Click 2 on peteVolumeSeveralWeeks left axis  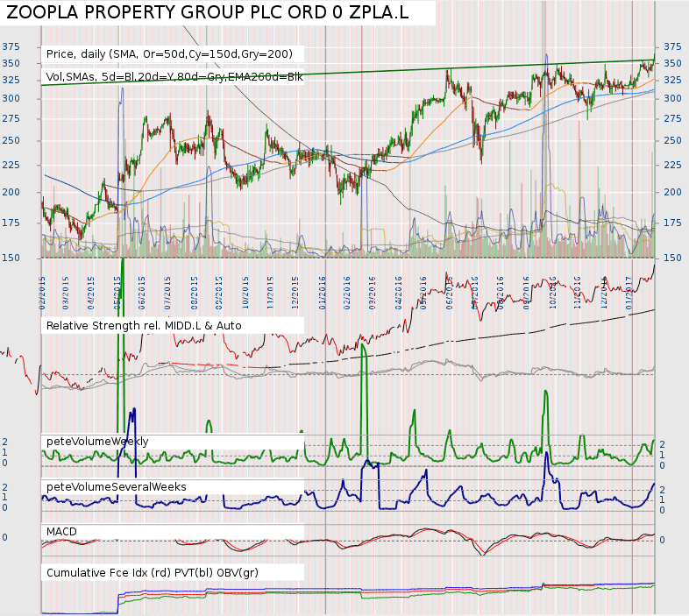tap(5, 487)
